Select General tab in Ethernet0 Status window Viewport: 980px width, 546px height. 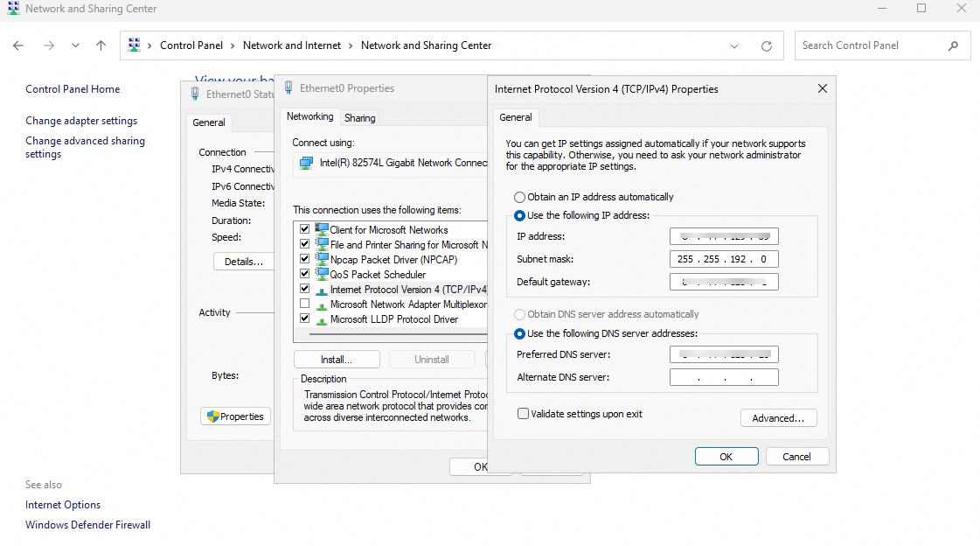click(x=209, y=122)
